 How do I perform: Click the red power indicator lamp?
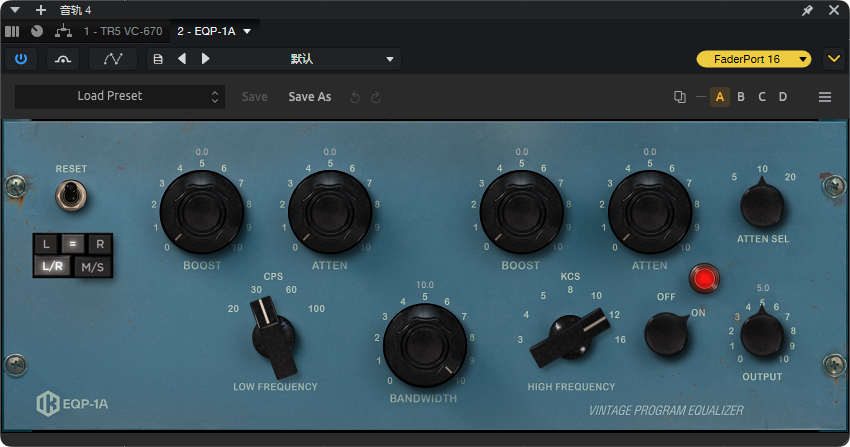(x=704, y=278)
